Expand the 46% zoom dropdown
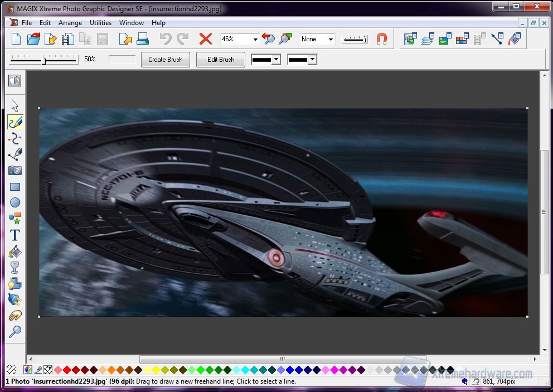 pos(255,39)
